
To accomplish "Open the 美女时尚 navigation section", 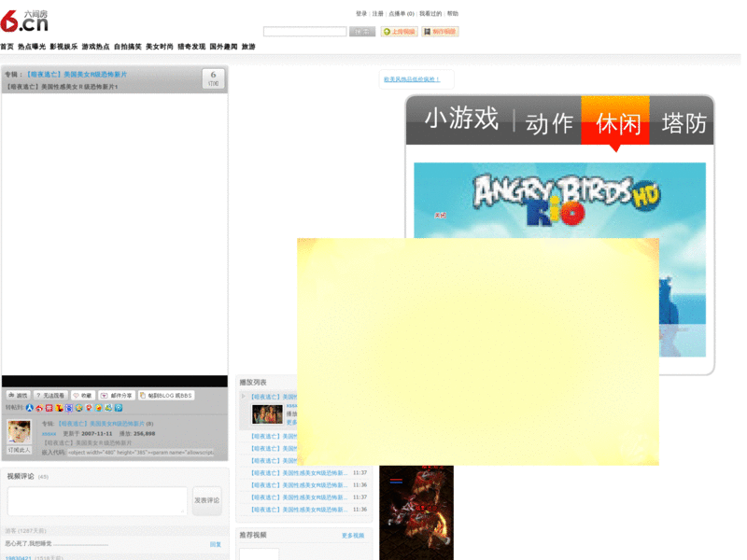I will pos(160,47).
